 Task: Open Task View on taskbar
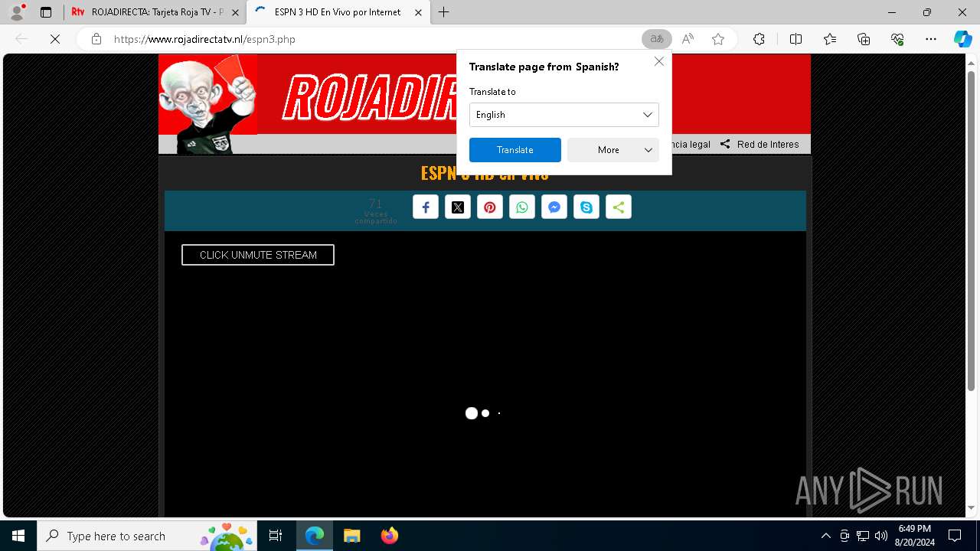pos(276,536)
